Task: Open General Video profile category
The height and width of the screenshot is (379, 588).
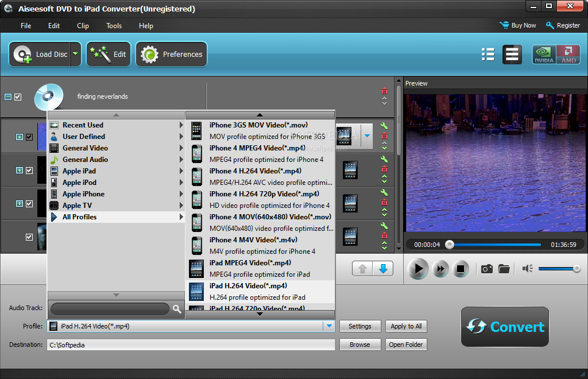Action: click(116, 148)
